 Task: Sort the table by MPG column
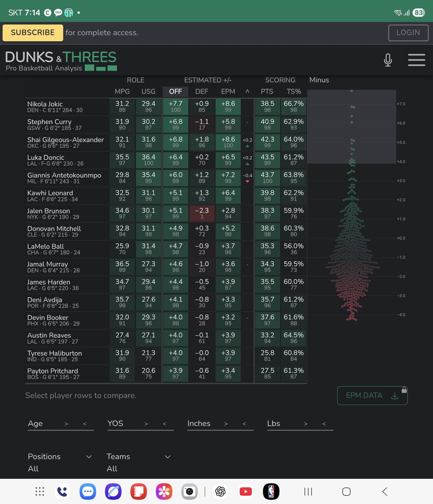coord(122,91)
